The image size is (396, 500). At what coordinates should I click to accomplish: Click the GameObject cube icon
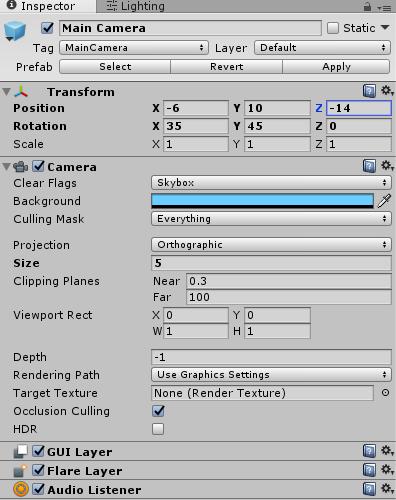pyautogui.click(x=15, y=31)
